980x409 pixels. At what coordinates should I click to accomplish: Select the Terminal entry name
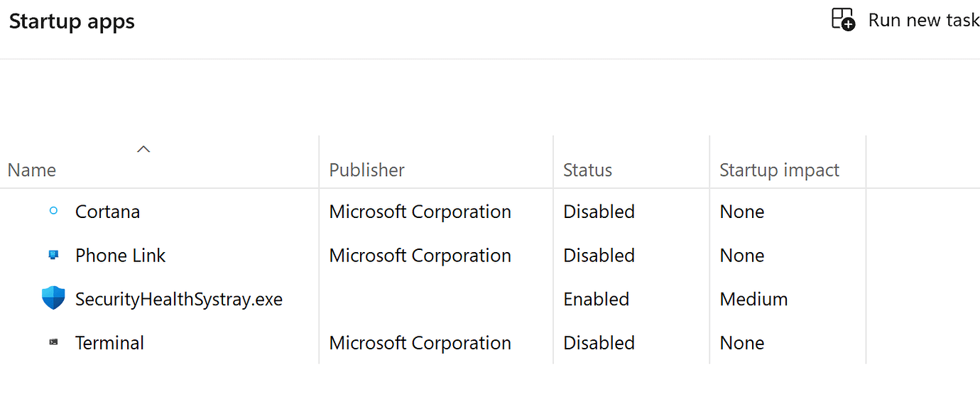109,343
